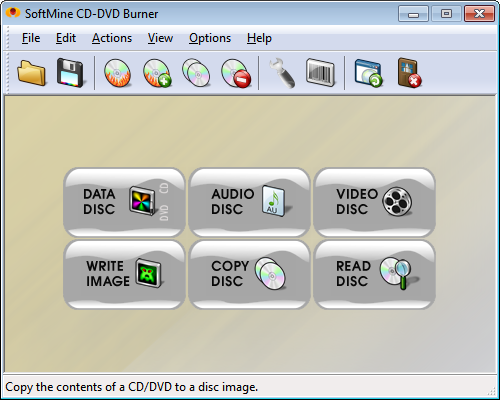Viewport: 500px width, 400px height.
Task: Open the Options menu
Action: click(210, 38)
